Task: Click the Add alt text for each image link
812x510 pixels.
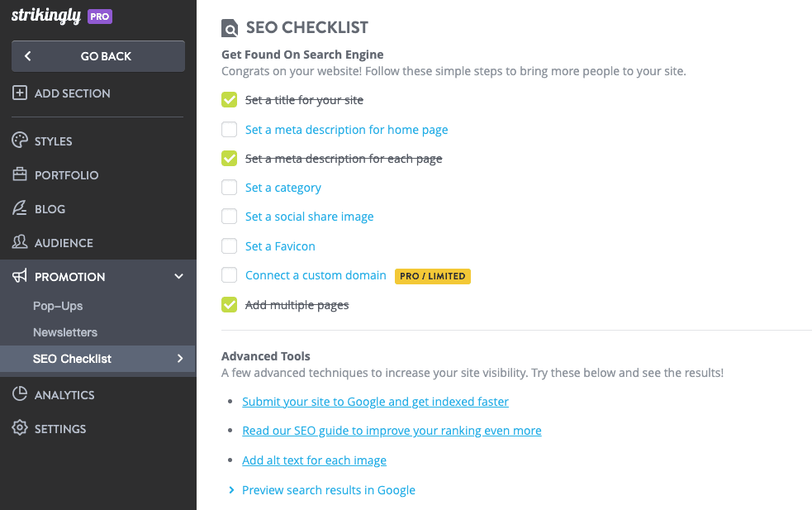Action: 314,460
